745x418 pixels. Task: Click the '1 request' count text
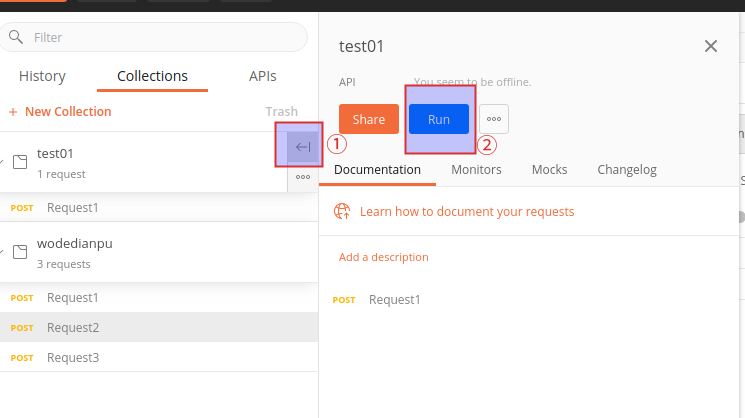(61, 174)
